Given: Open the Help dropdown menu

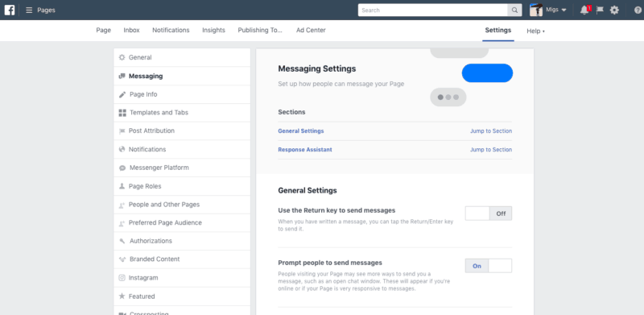Looking at the screenshot, I should pyautogui.click(x=535, y=31).
